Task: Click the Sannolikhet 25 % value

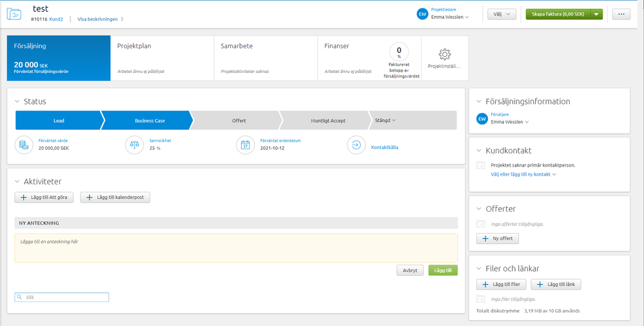Action: coord(155,148)
